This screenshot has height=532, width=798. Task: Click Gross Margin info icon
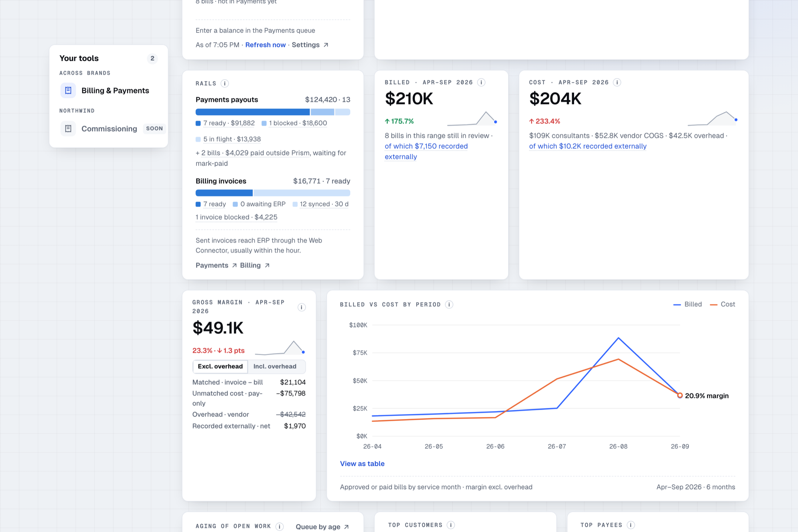(x=302, y=307)
